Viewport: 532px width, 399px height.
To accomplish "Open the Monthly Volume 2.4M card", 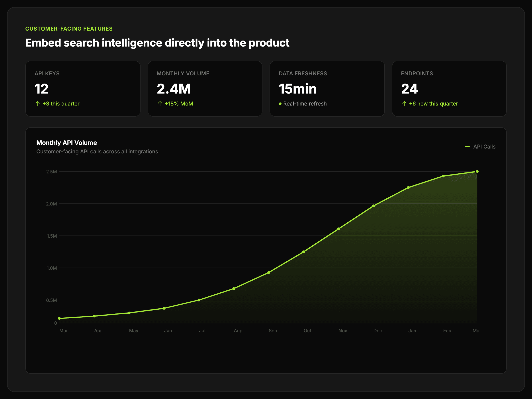I will point(205,88).
